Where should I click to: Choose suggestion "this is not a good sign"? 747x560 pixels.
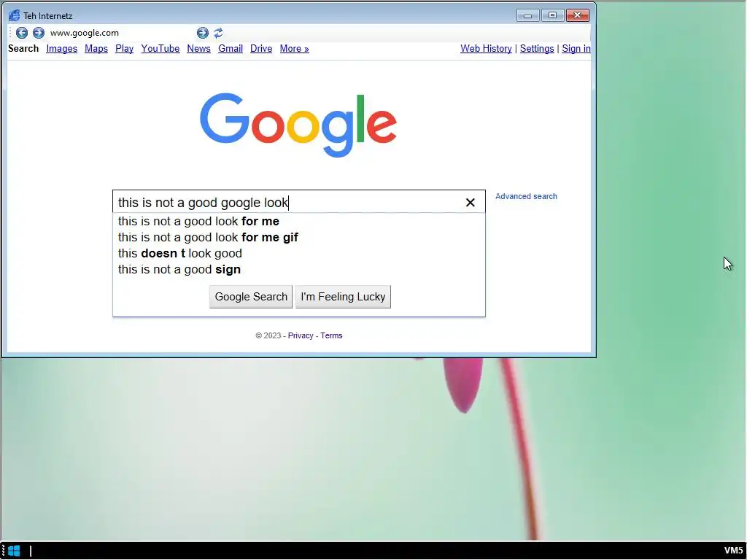[298, 270]
